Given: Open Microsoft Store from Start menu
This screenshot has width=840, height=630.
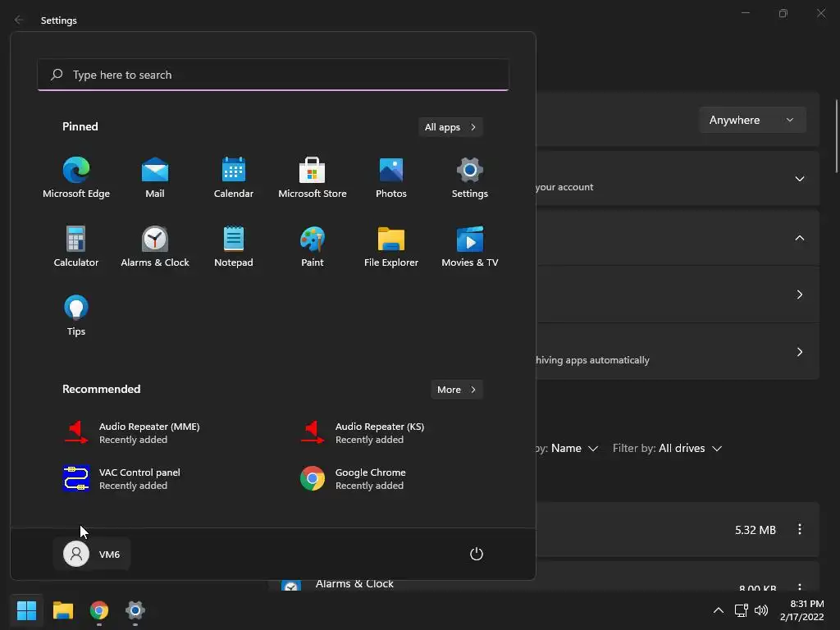Looking at the screenshot, I should (x=313, y=177).
